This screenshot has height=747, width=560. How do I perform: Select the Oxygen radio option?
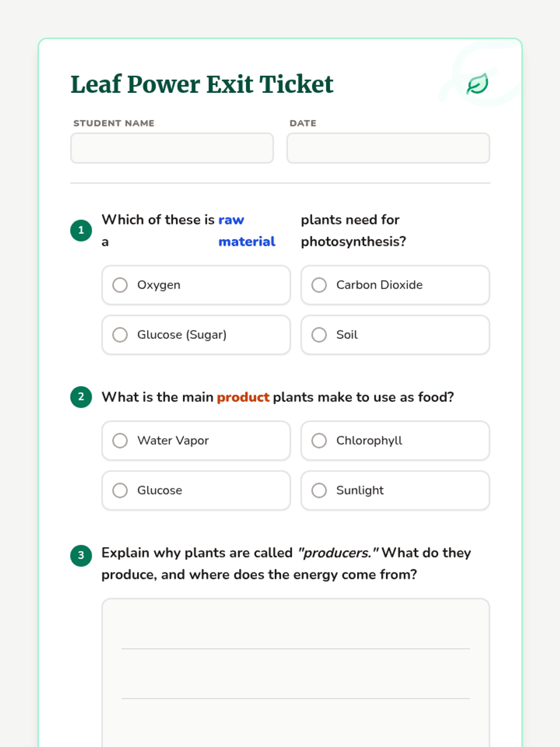coord(120,285)
